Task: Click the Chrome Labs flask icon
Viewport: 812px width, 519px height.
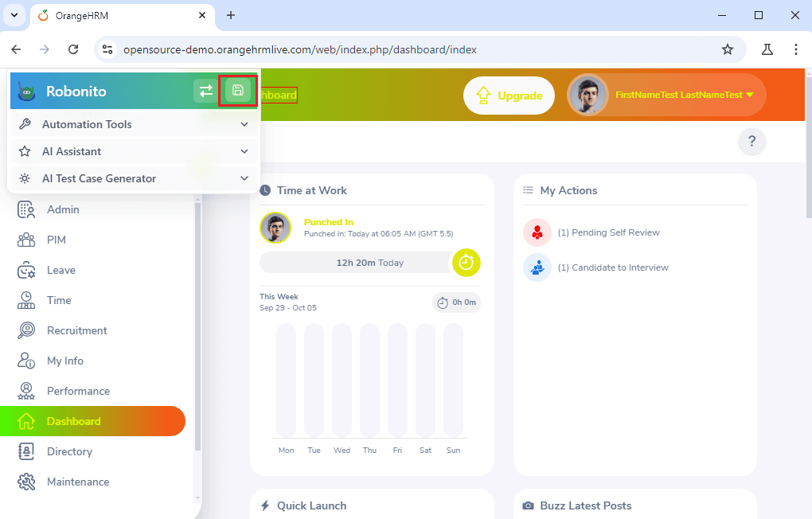Action: pyautogui.click(x=767, y=49)
